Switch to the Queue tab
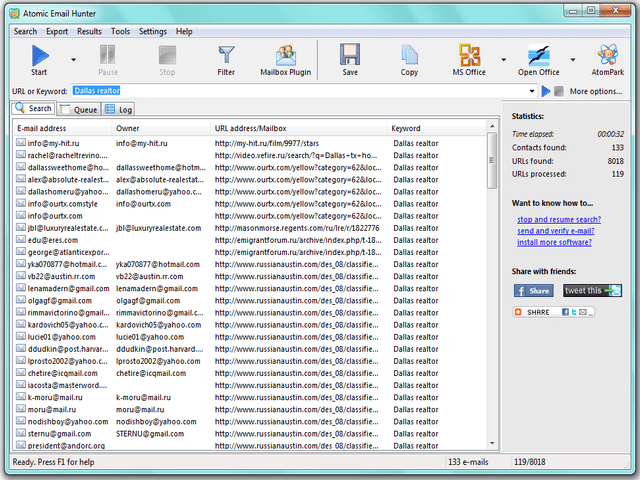Screen dimensions: 640x480 [x=79, y=109]
